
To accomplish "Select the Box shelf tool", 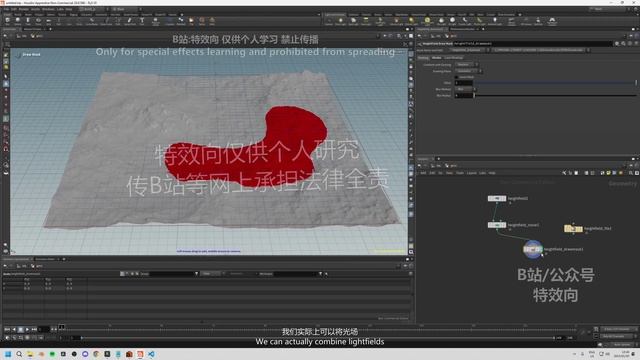I will point(7,21).
